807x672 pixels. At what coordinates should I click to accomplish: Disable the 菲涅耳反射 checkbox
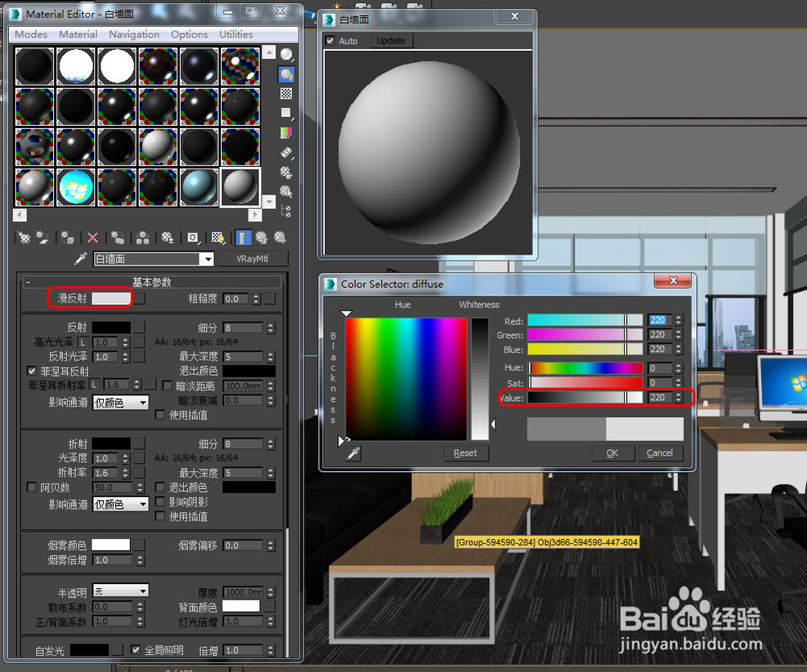[x=31, y=371]
